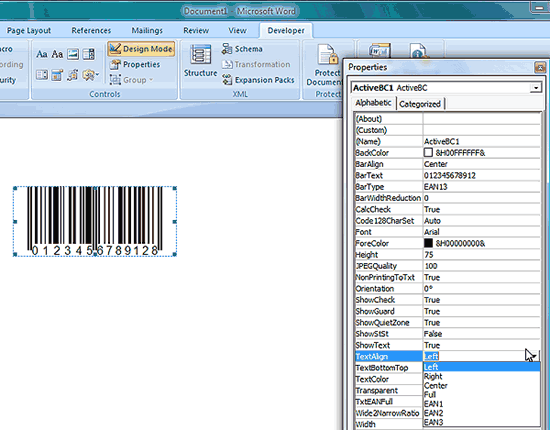Open the Mailings ribbon tab
550x430 pixels.
(x=147, y=31)
